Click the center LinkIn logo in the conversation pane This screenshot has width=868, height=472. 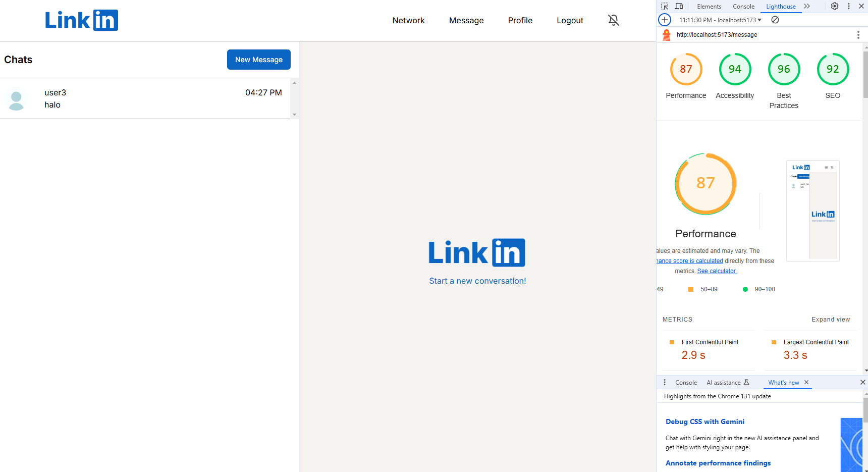(x=477, y=253)
